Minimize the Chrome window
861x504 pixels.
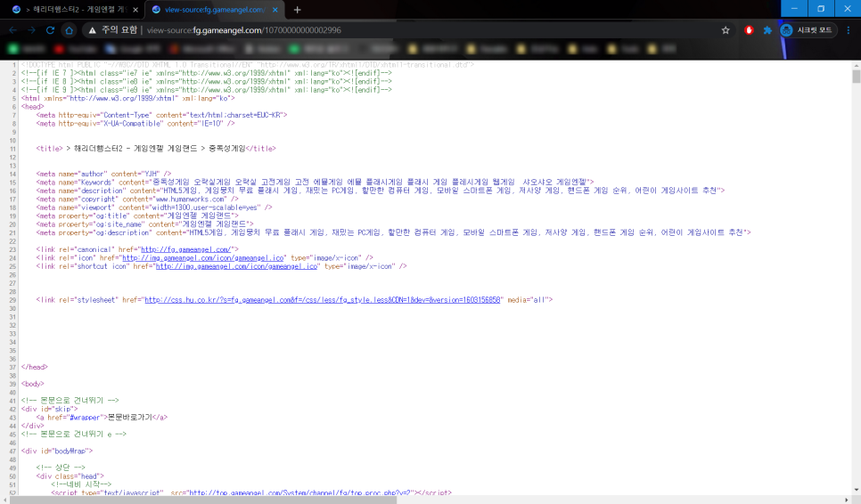pyautogui.click(x=794, y=8)
